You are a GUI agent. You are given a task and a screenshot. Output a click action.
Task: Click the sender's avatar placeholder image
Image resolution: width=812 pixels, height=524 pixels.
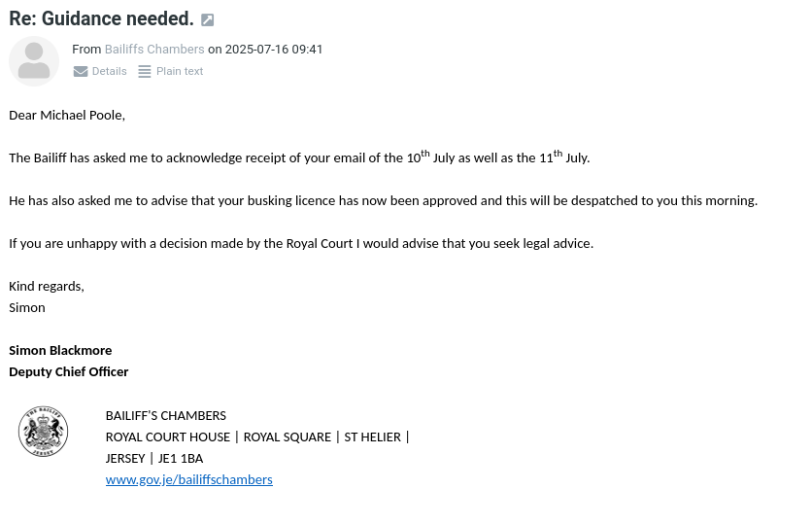tap(34, 60)
